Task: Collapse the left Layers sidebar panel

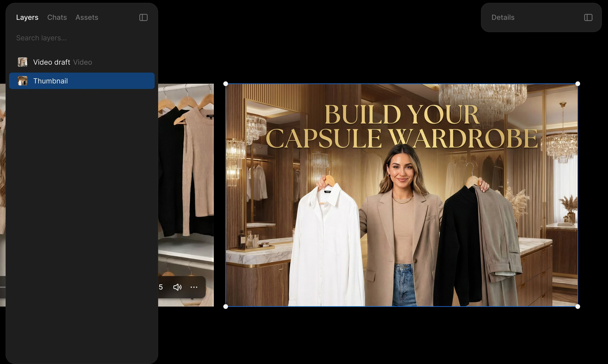Action: [143, 17]
